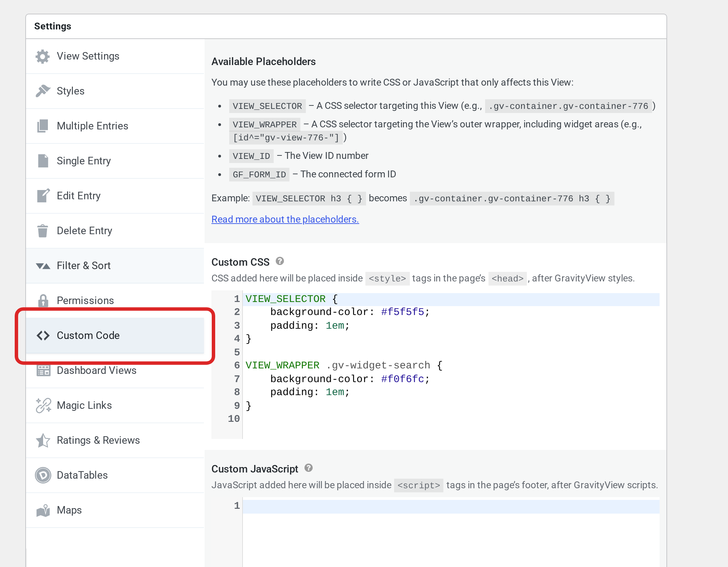The image size is (728, 567).
Task: Open the Ratings & Reviews tab
Action: [x=115, y=440]
